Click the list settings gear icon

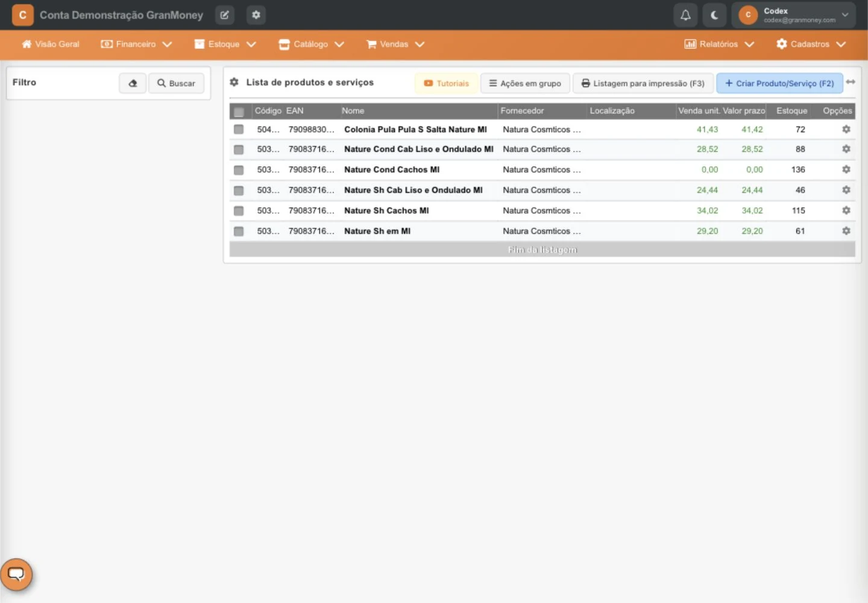tap(234, 82)
